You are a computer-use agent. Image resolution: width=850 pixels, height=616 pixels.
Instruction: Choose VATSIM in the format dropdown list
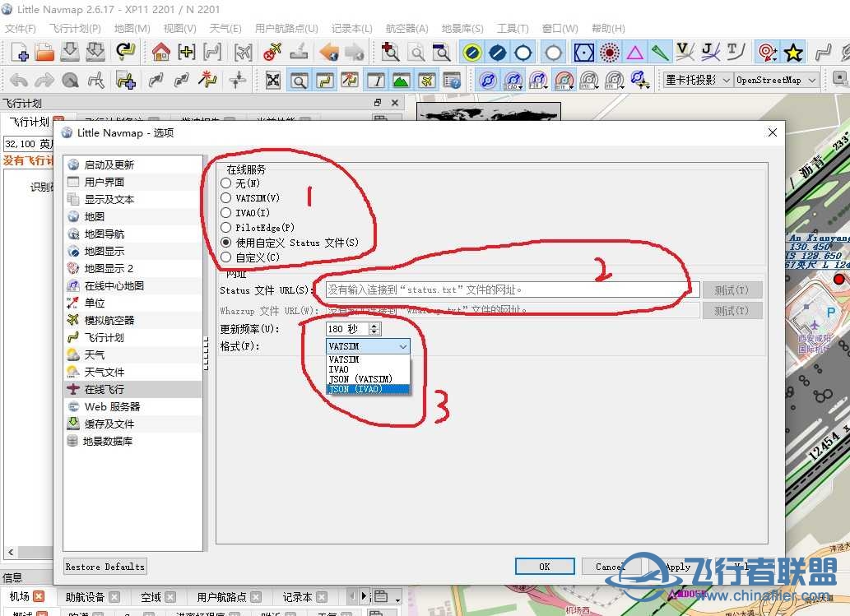click(368, 359)
